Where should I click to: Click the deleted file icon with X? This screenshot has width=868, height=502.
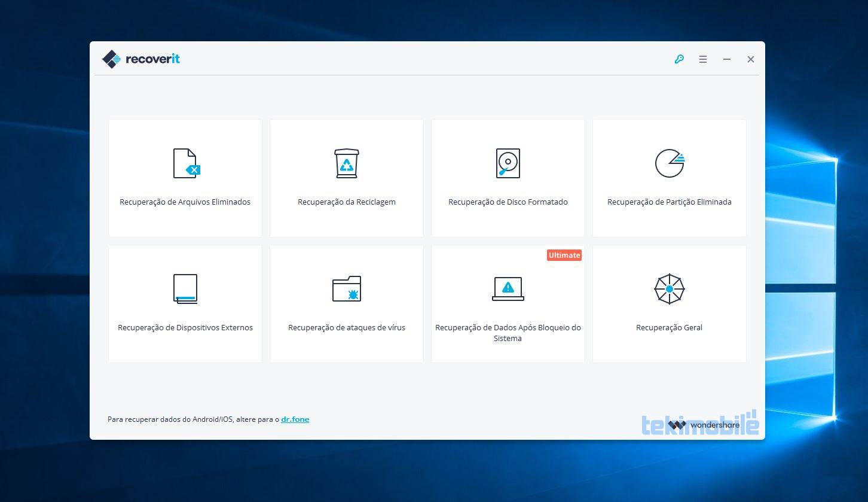pyautogui.click(x=187, y=163)
